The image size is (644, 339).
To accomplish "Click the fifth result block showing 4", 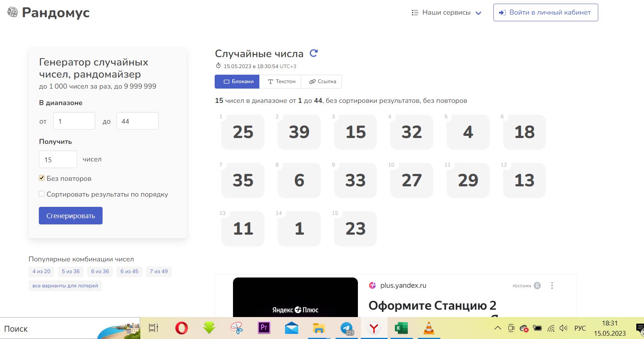I will coord(468,132).
